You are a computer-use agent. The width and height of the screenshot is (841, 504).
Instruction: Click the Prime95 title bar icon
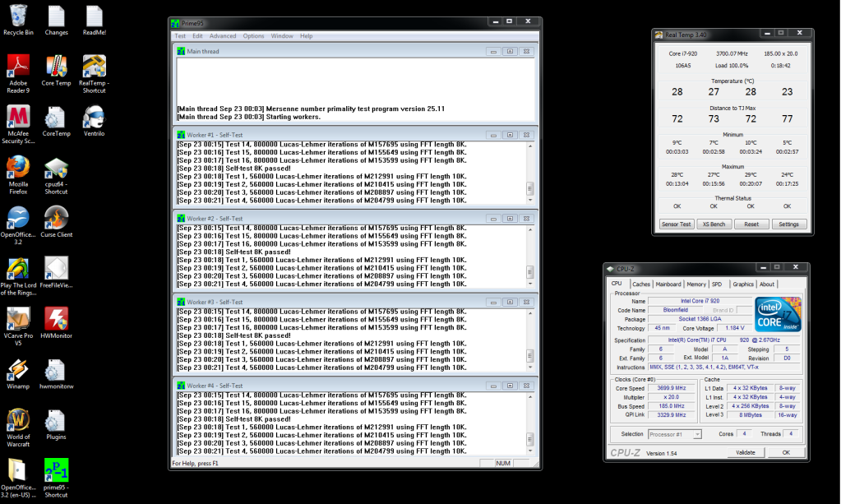pyautogui.click(x=175, y=23)
